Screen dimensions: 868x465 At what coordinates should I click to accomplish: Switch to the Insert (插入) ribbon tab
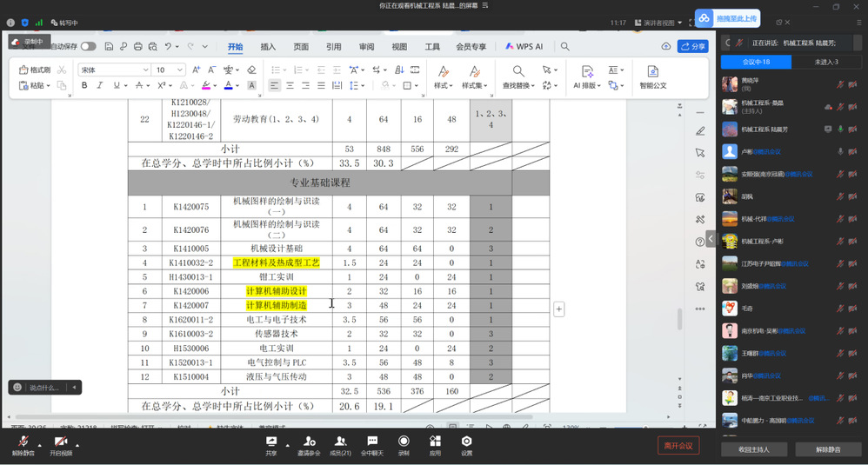tap(268, 47)
